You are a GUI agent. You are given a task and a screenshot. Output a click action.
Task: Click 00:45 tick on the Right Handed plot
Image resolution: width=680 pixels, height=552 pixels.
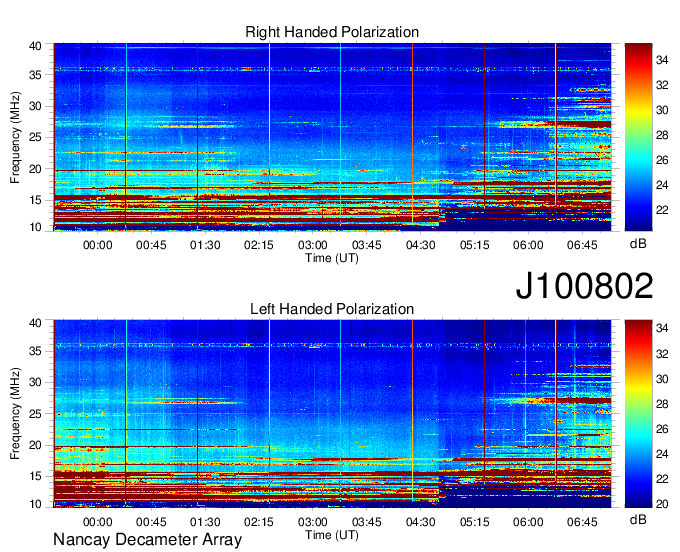[x=151, y=245]
